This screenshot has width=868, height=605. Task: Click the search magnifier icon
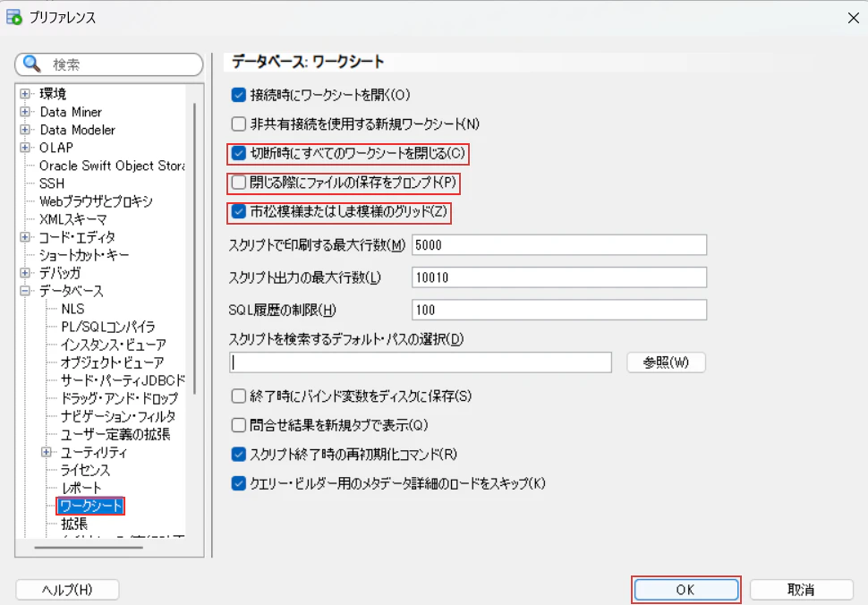coord(31,64)
